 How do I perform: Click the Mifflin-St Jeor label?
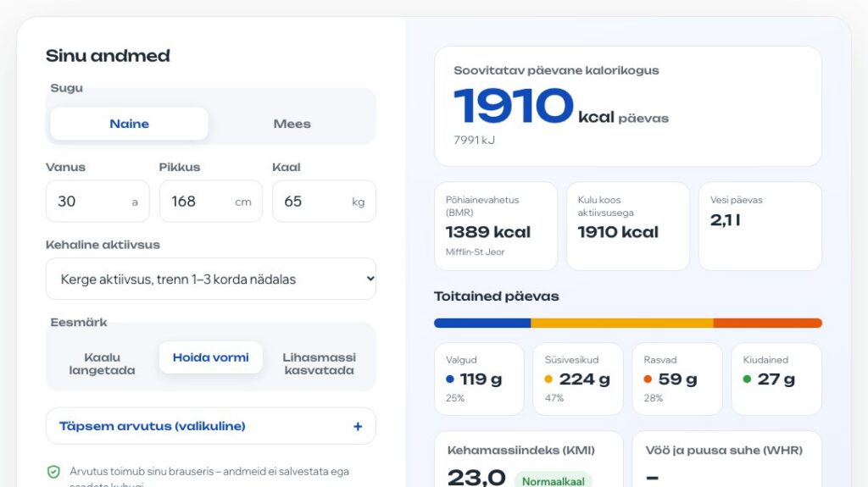click(x=475, y=252)
